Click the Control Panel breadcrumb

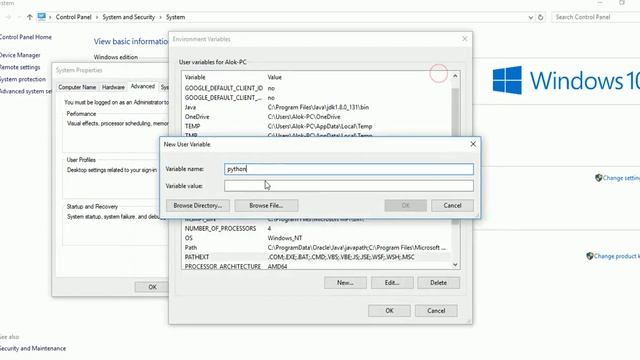click(x=73, y=17)
